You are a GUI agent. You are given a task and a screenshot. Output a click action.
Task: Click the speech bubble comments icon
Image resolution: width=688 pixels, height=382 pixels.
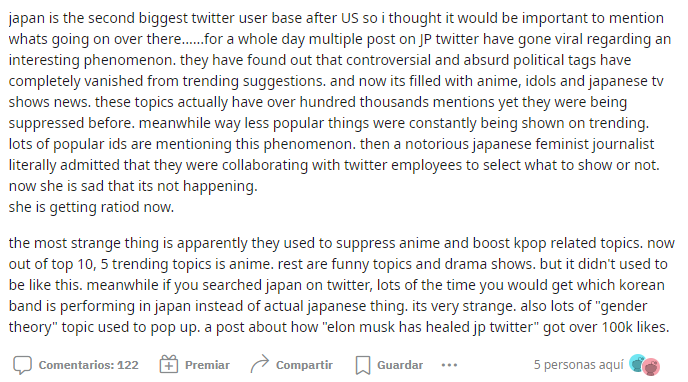[22, 365]
